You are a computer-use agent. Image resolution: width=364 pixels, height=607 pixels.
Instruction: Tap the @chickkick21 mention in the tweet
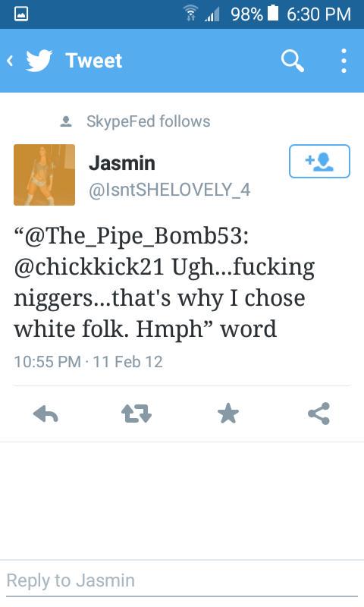pyautogui.click(x=89, y=267)
